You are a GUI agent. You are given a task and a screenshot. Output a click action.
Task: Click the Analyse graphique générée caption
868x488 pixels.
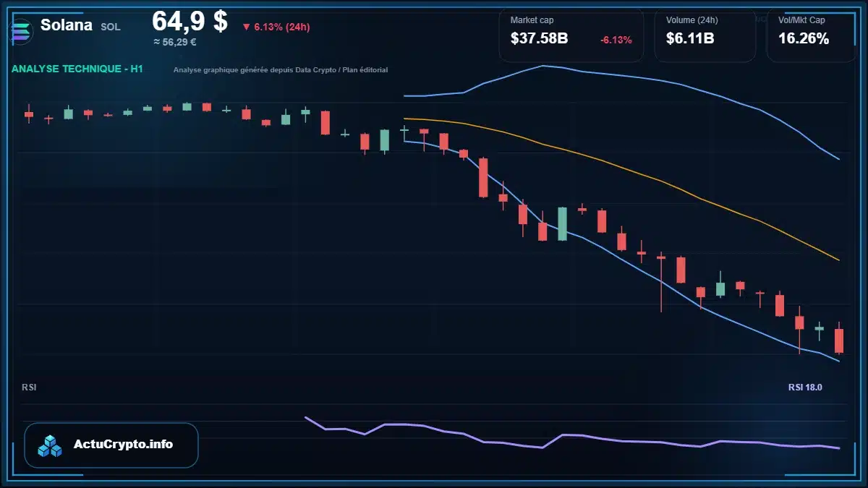[281, 70]
